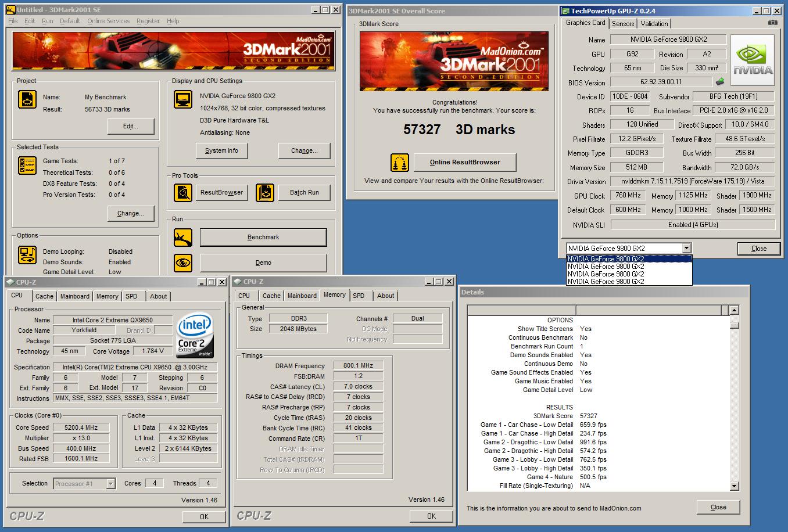Click the Edit... button in Project section
This screenshot has height=532, width=788.
(x=131, y=127)
